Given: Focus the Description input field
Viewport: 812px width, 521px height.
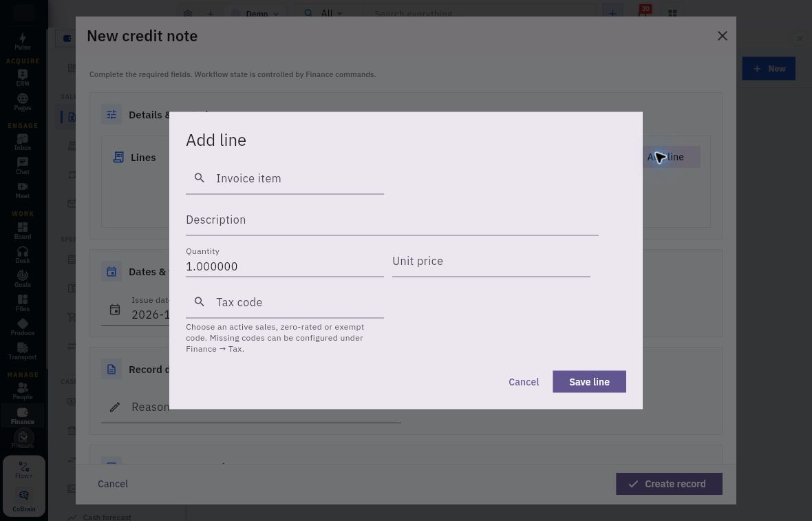Looking at the screenshot, I should click(392, 220).
